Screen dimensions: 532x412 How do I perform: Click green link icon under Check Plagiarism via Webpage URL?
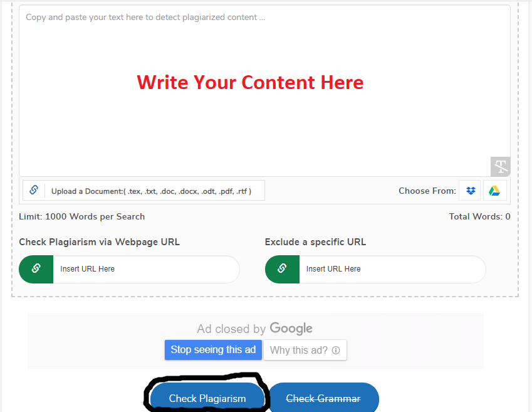point(36,269)
